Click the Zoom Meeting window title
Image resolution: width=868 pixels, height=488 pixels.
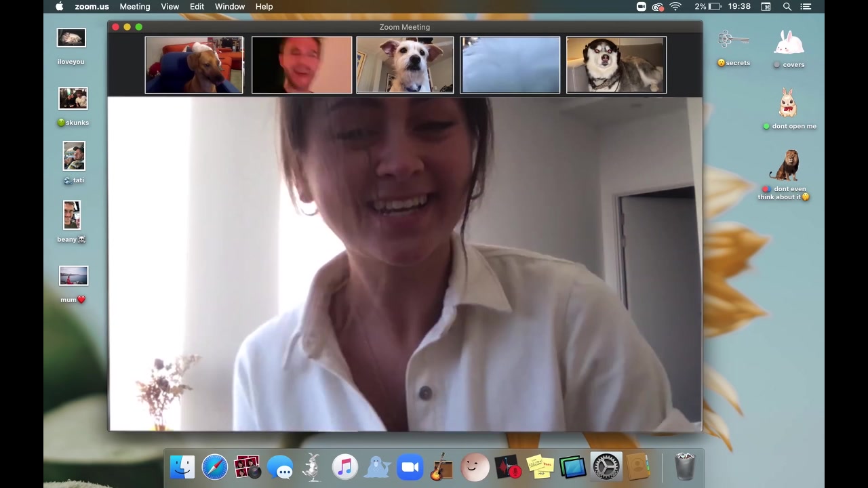405,27
